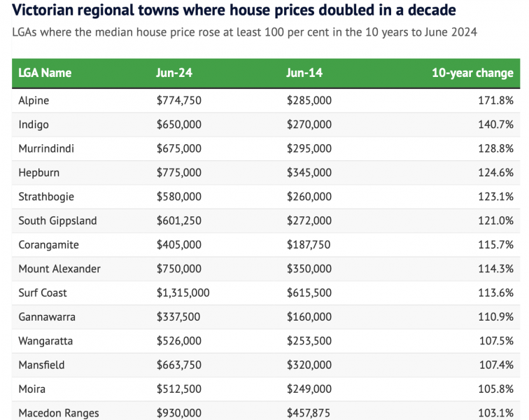Select Macedon Ranges' $930,000 price

click(x=178, y=413)
